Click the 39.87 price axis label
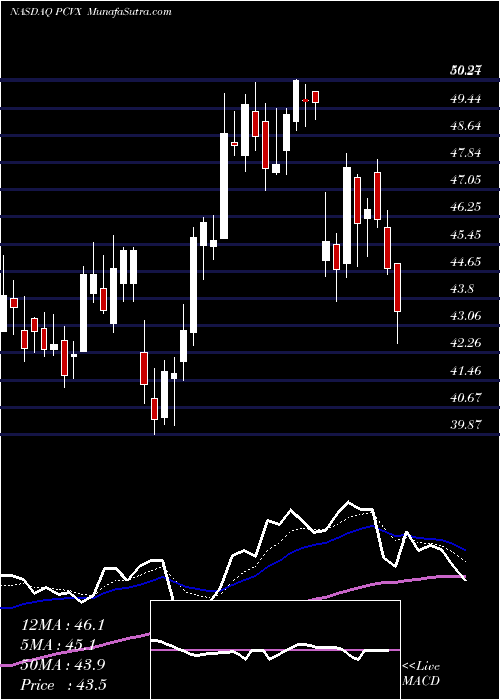Screen dimensions: 500x700 coord(465,425)
